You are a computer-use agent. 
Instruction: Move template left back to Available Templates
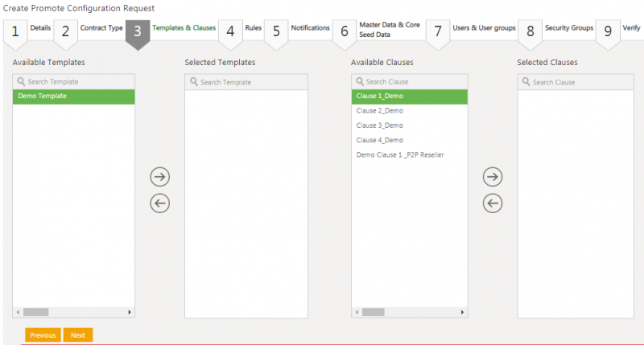[160, 203]
